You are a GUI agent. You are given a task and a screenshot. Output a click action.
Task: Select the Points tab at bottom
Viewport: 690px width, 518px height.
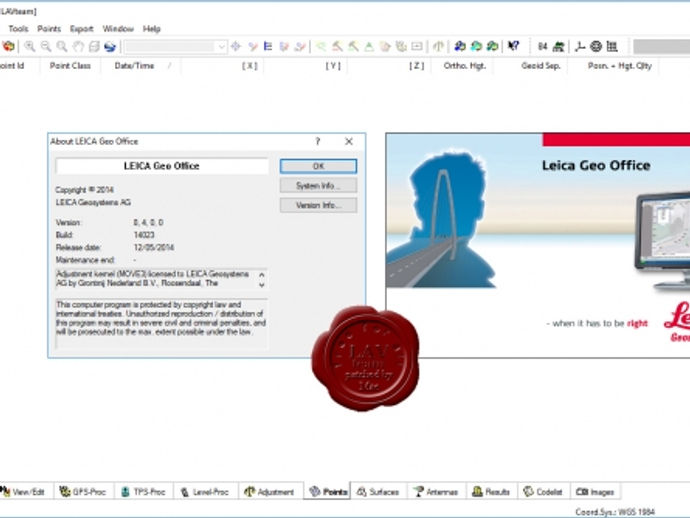coord(327,491)
